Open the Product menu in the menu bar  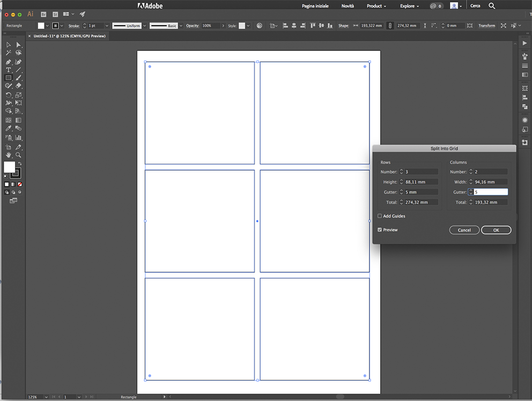(x=376, y=6)
